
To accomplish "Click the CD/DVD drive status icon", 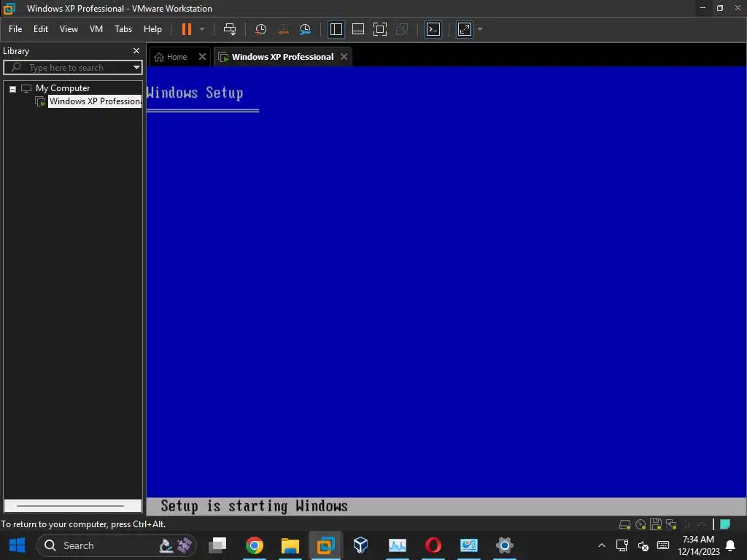I will pyautogui.click(x=640, y=525).
